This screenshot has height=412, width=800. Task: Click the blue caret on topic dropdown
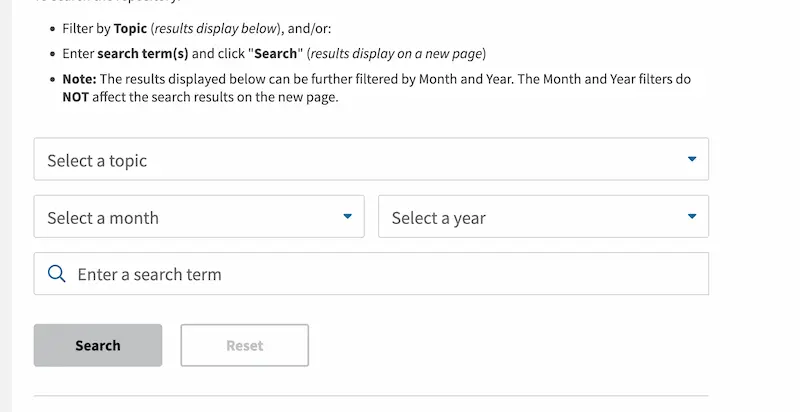click(x=692, y=159)
